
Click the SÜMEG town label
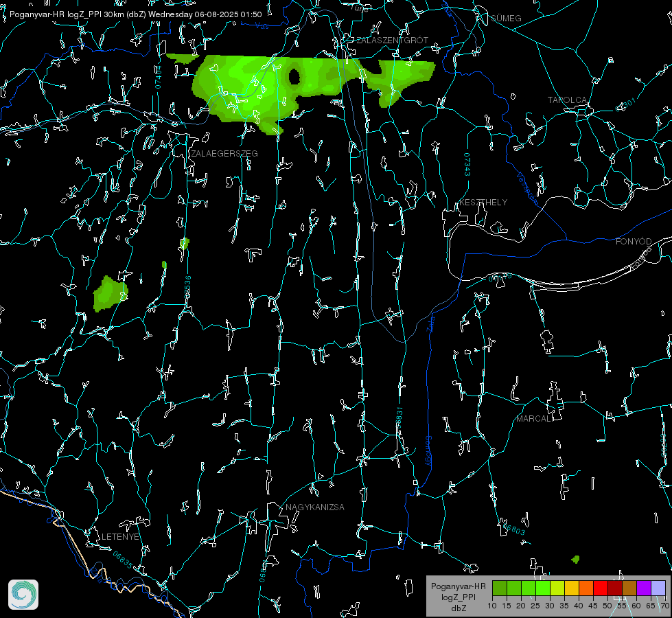pos(506,18)
